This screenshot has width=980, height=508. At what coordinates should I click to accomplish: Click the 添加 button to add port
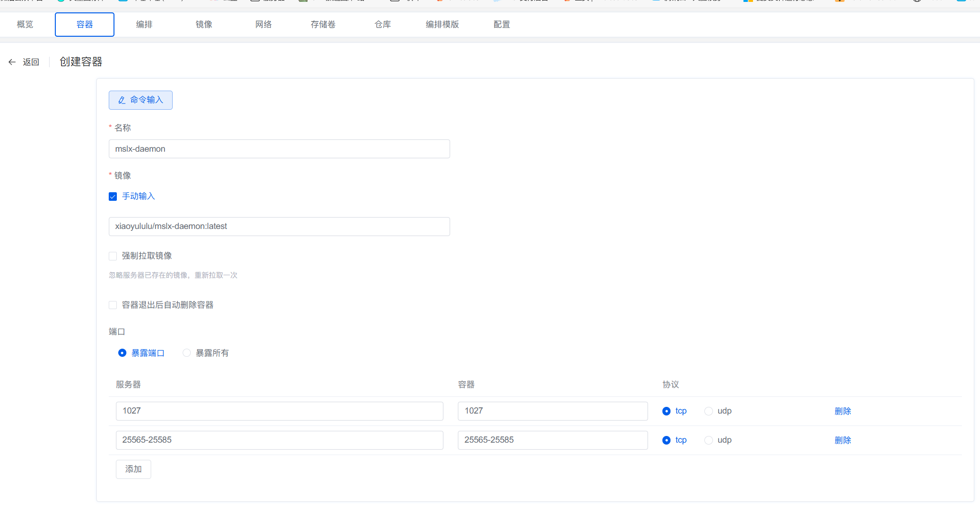pos(134,469)
